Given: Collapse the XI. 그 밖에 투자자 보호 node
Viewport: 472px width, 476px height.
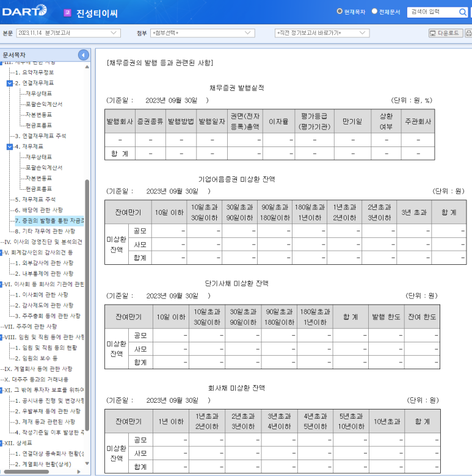Looking at the screenshot, I should [x=1, y=391].
